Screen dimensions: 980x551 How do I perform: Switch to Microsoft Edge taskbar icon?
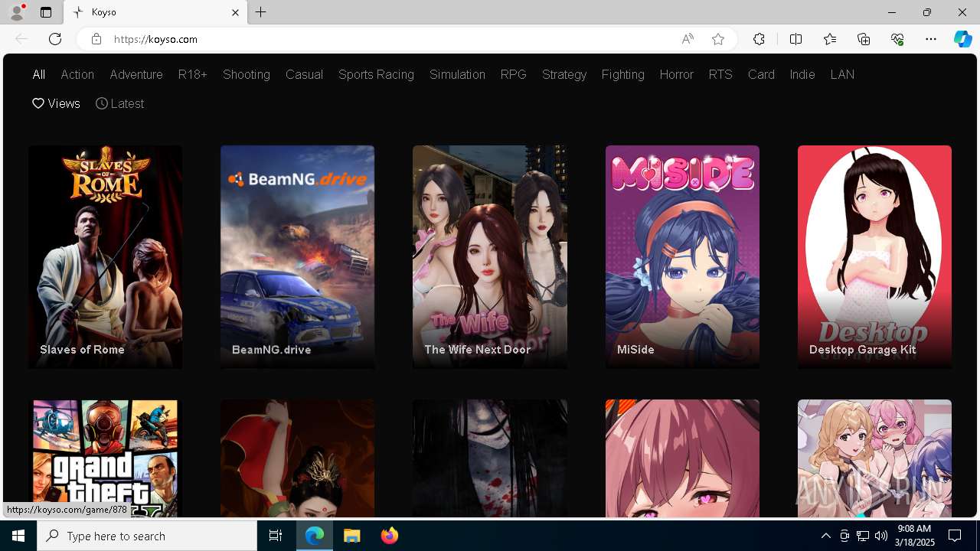coord(315,536)
